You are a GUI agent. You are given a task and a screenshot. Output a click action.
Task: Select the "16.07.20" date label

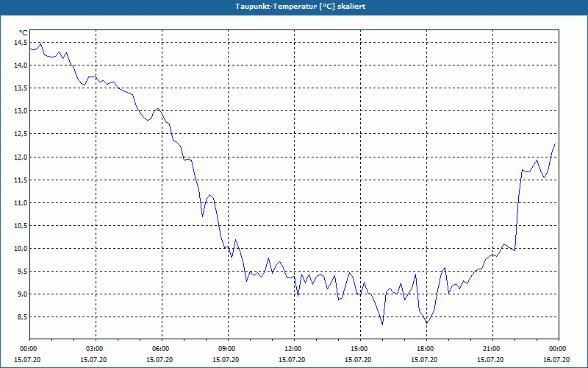coord(557,360)
